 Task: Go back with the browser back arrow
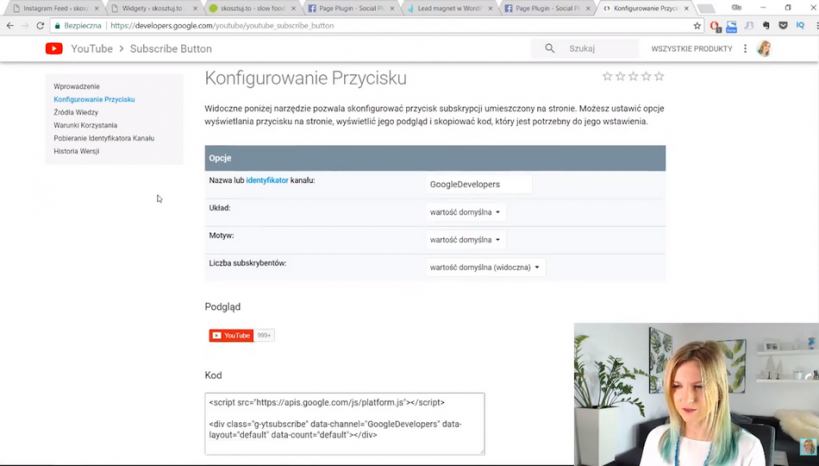pyautogui.click(x=10, y=26)
